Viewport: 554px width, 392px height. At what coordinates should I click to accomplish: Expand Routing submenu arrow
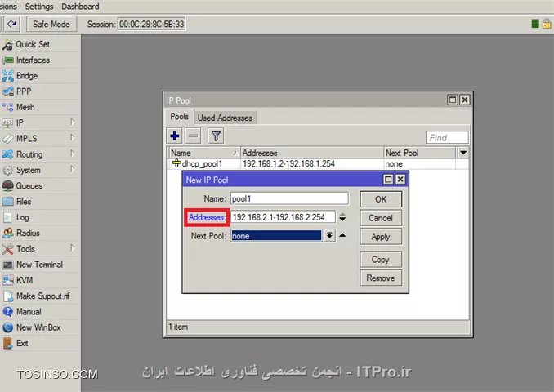(73, 154)
